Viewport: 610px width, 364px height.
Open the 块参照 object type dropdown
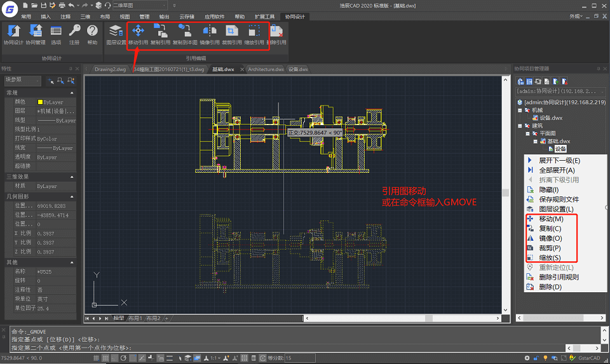pyautogui.click(x=23, y=80)
